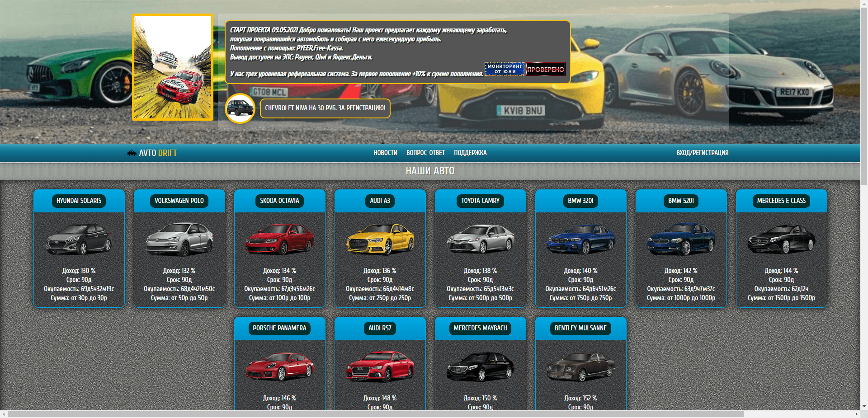Click the round Chevrolet Niva icon
This screenshot has width=868, height=418.
240,108
